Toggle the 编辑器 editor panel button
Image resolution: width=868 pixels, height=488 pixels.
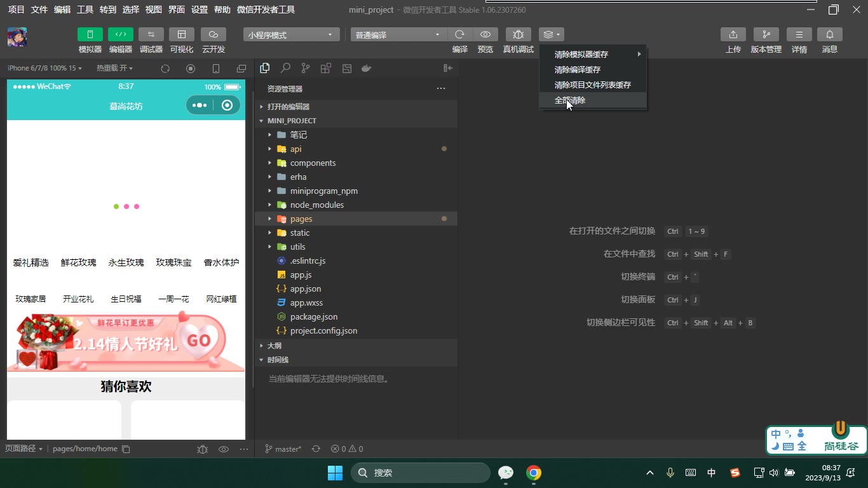point(120,34)
